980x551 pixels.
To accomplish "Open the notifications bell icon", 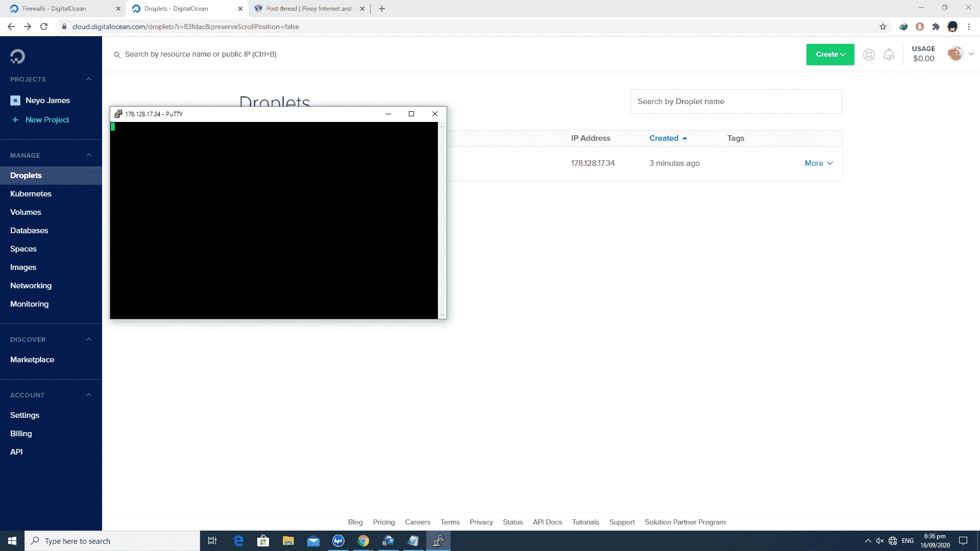I will point(889,55).
